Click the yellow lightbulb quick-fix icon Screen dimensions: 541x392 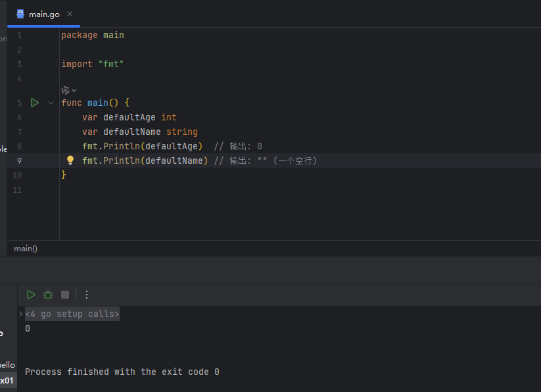[x=70, y=160]
